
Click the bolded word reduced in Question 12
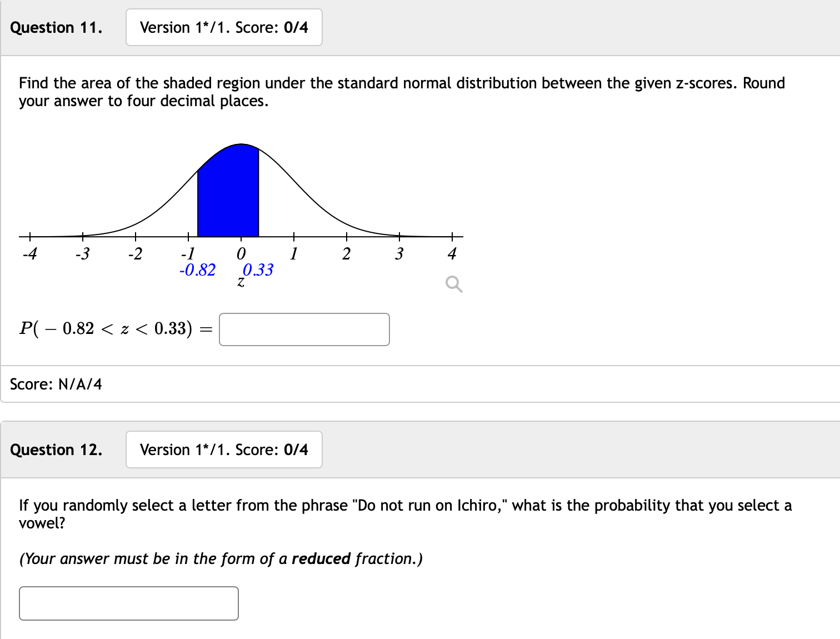[x=322, y=558]
